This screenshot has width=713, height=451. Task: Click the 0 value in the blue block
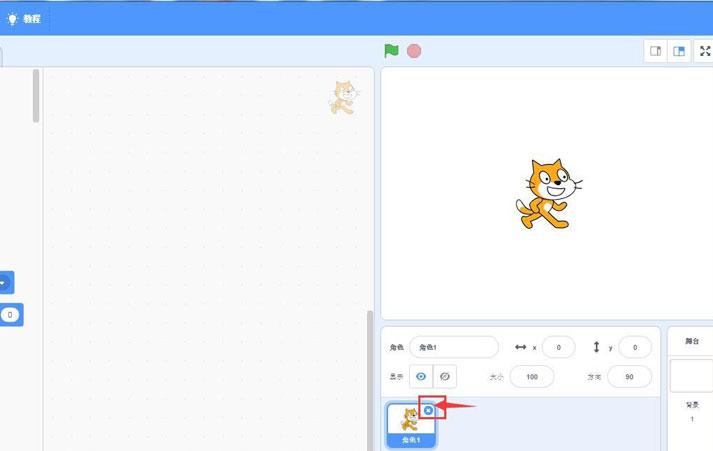coord(10,315)
